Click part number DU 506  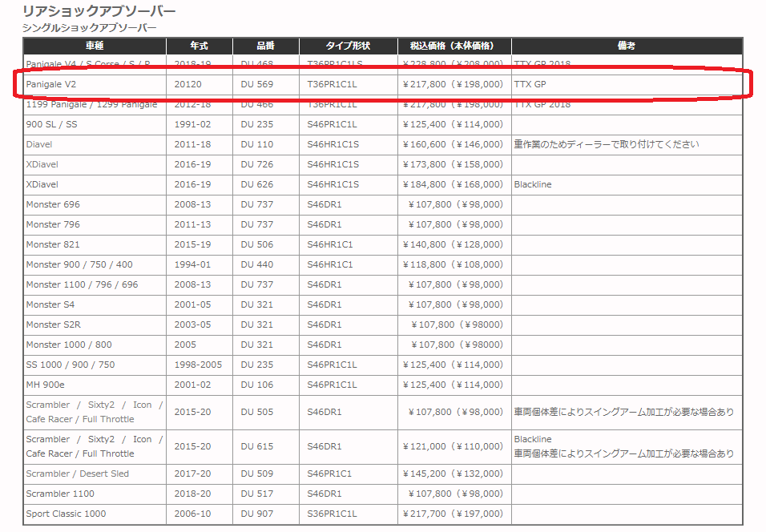tap(257, 244)
